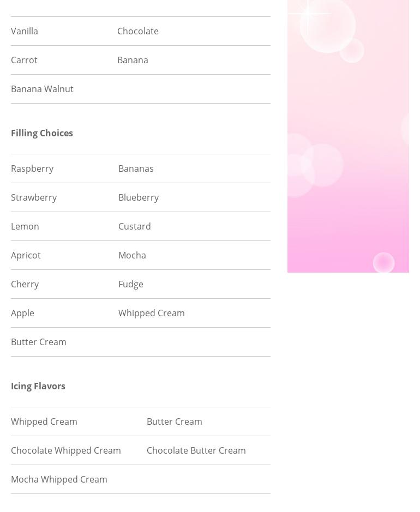
Task: Click the Bananas filling option
Action: [x=136, y=168]
